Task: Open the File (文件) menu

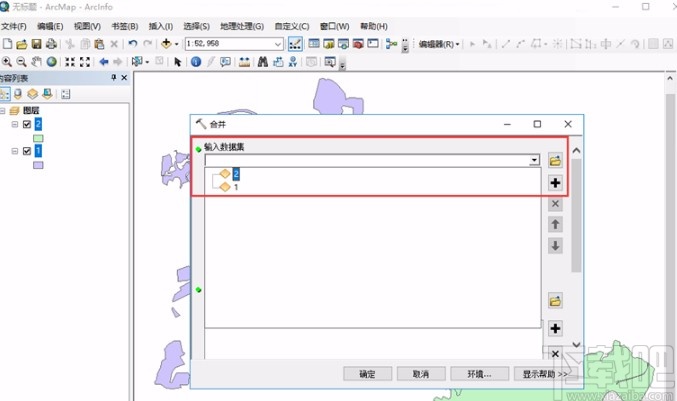Action: [x=14, y=26]
